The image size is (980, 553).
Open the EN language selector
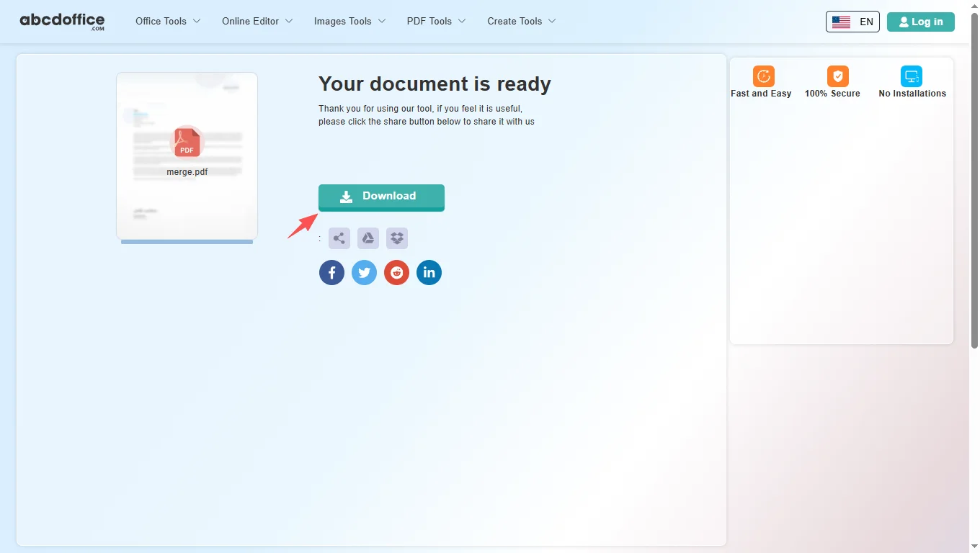(852, 22)
